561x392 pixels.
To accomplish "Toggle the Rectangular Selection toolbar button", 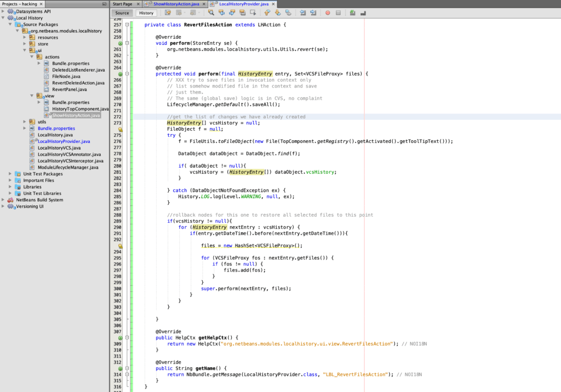I will point(253,13).
